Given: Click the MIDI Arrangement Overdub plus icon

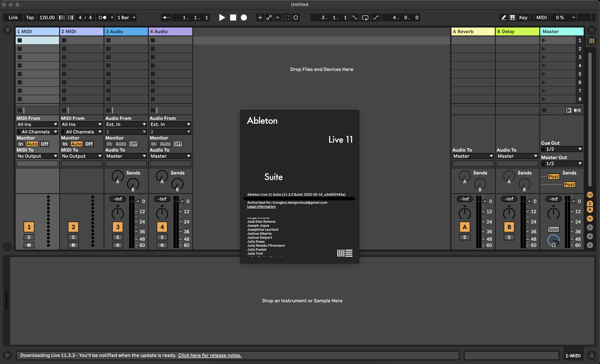Looking at the screenshot, I should 260,17.
